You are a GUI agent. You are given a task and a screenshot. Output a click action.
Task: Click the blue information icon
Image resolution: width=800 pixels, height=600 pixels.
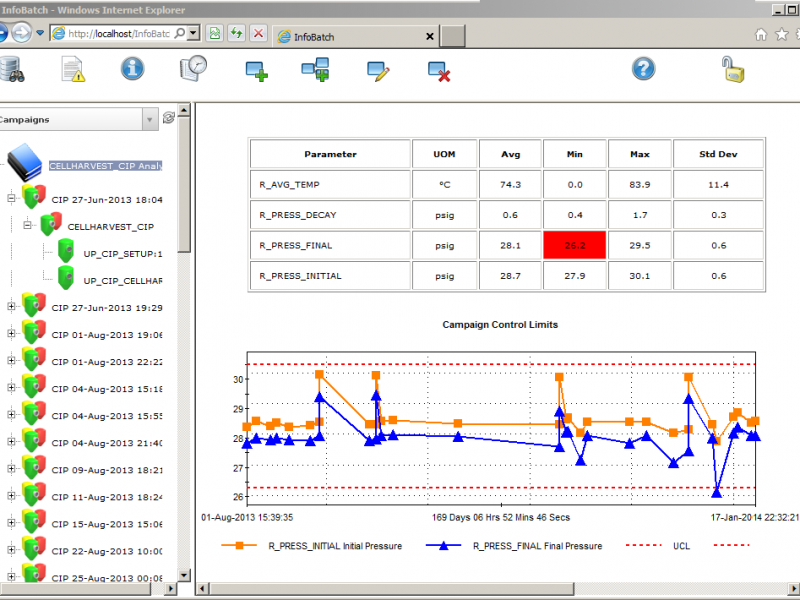132,68
